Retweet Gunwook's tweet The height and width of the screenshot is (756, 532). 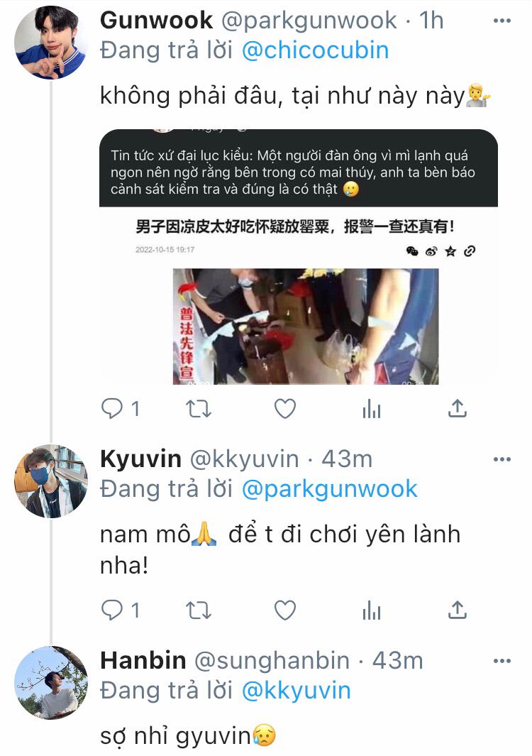coord(199,409)
